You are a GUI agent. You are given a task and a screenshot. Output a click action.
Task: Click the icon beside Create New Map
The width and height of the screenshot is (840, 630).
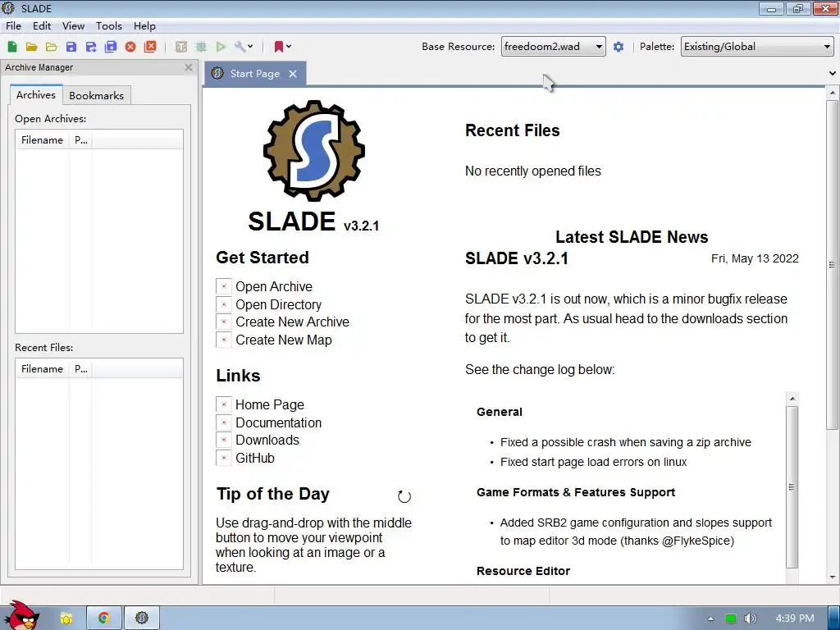[x=224, y=340]
